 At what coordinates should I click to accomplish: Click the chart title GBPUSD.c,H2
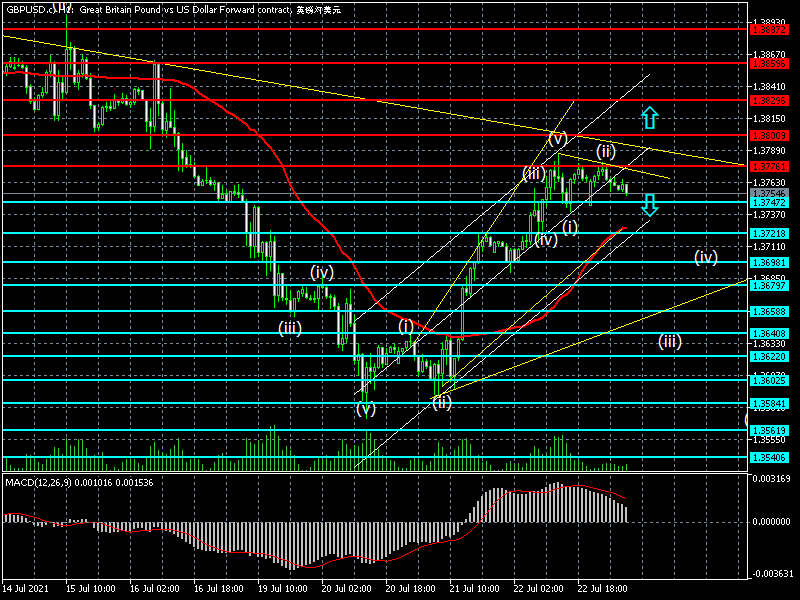[x=39, y=10]
